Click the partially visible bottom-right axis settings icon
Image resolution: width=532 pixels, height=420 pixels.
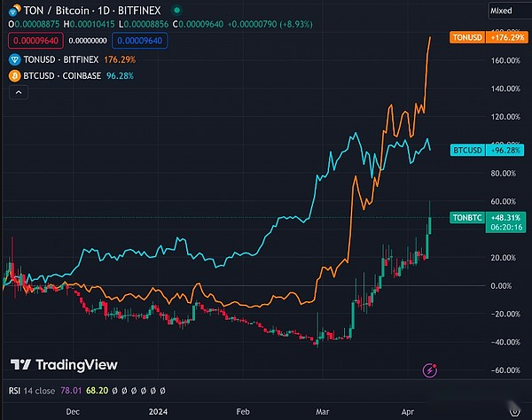coord(514,412)
